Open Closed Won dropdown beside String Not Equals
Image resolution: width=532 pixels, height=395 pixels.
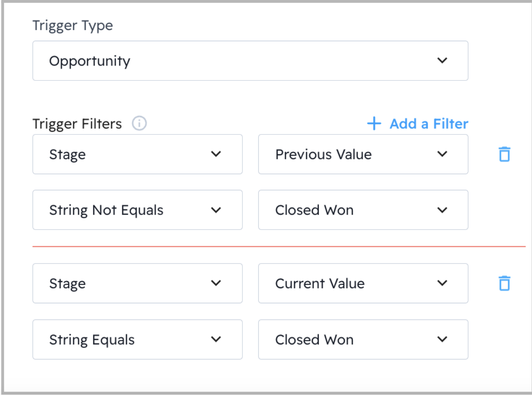point(363,210)
